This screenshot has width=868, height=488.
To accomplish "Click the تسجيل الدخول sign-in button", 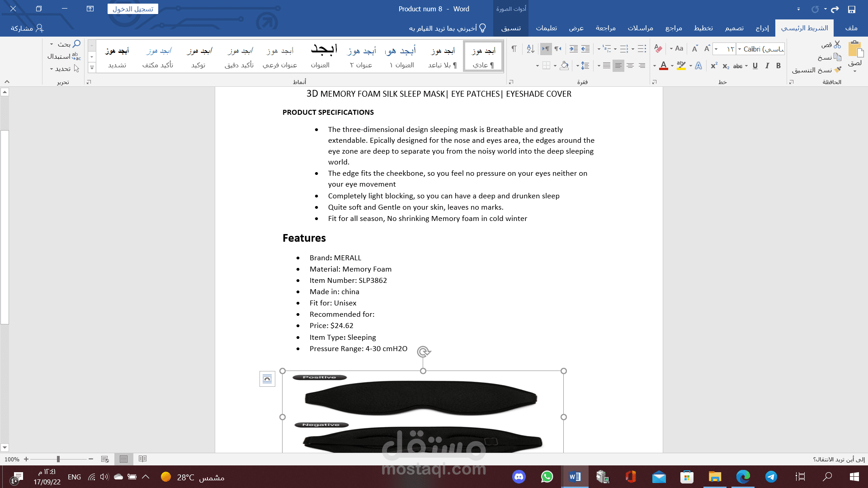I will (x=133, y=9).
